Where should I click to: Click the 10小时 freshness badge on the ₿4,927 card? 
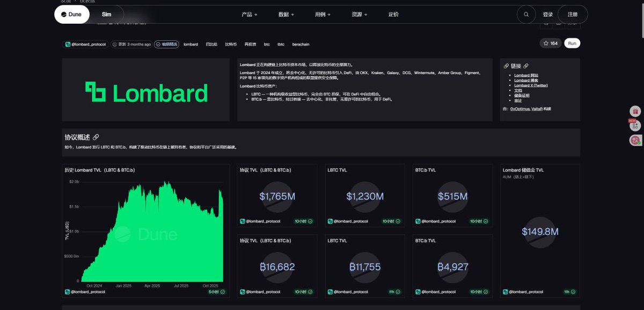coord(479,292)
